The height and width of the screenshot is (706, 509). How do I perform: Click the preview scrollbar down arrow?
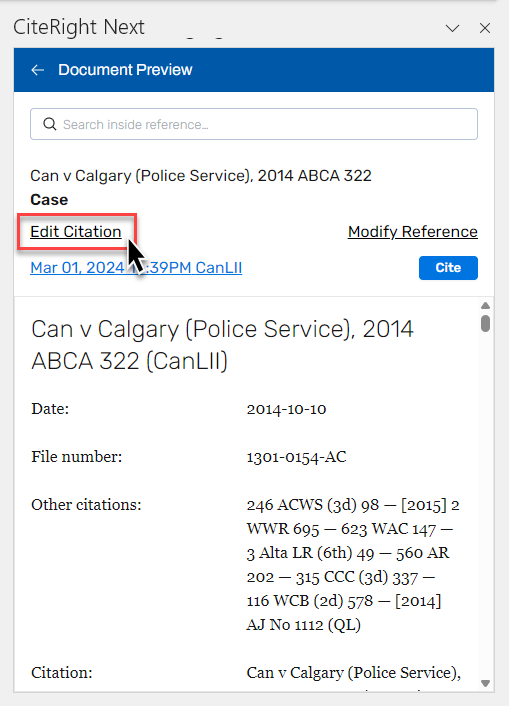click(485, 683)
